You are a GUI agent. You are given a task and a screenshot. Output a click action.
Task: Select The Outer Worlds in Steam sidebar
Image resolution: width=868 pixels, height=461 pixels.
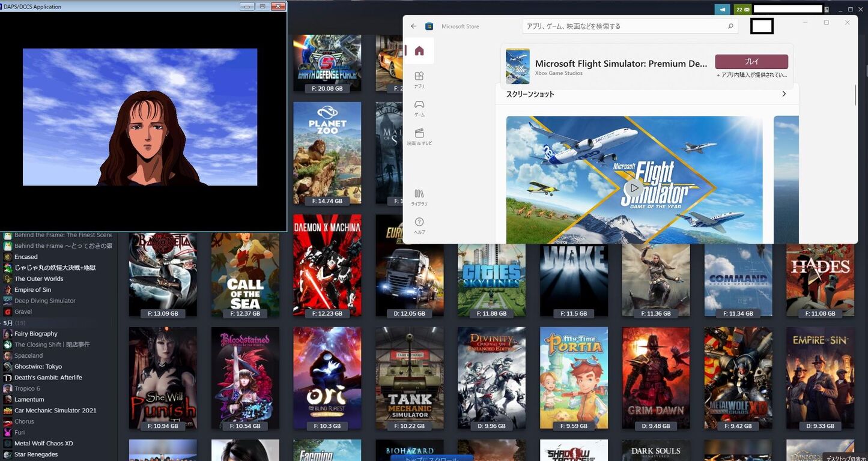(38, 279)
